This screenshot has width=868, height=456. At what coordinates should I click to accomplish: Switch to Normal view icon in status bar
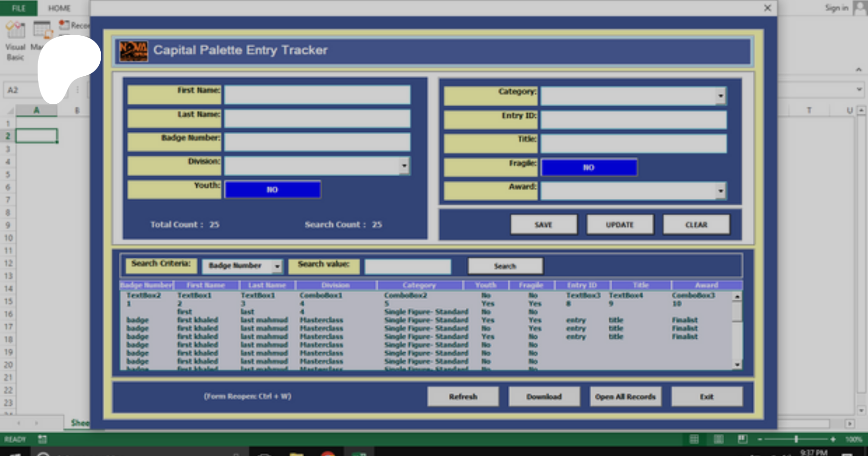click(694, 439)
